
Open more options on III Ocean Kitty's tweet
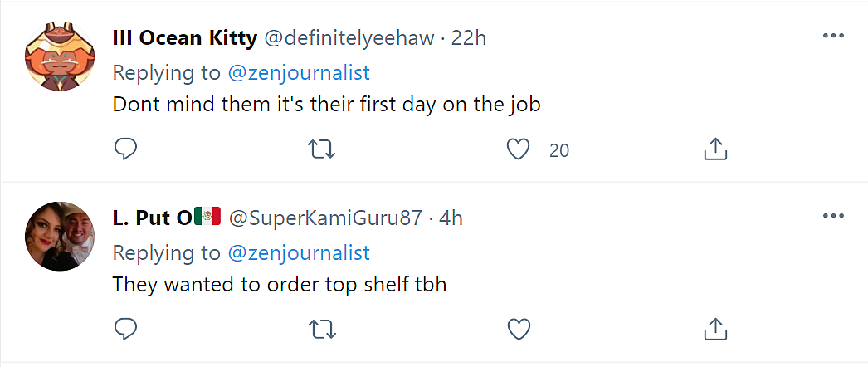833,36
